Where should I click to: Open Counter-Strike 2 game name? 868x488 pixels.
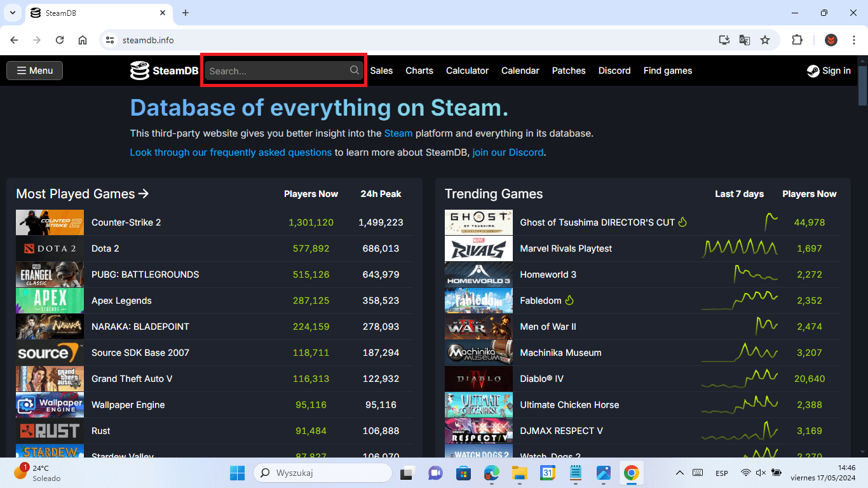[x=126, y=222]
